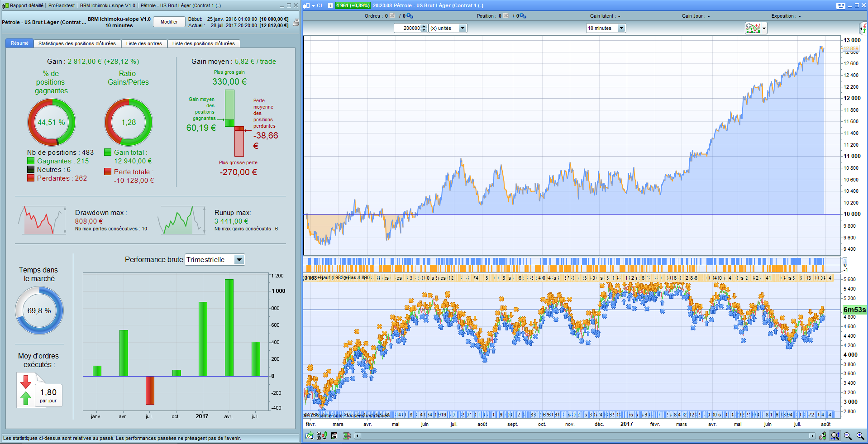
Task: Open the 10 minutes timeframe dropdown
Action: click(x=606, y=28)
